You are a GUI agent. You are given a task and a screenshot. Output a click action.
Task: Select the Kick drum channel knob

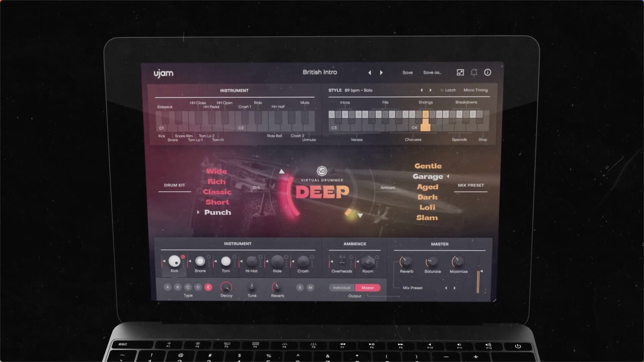(x=174, y=261)
